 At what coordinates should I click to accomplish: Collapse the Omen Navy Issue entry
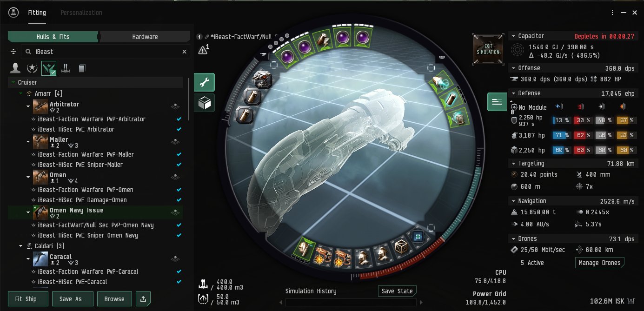click(x=28, y=212)
